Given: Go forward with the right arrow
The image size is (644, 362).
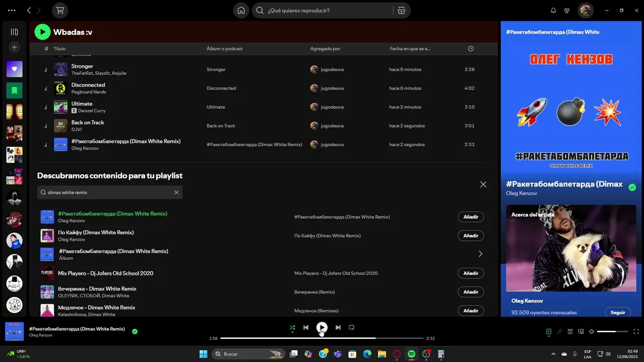Looking at the screenshot, I should click(x=39, y=11).
